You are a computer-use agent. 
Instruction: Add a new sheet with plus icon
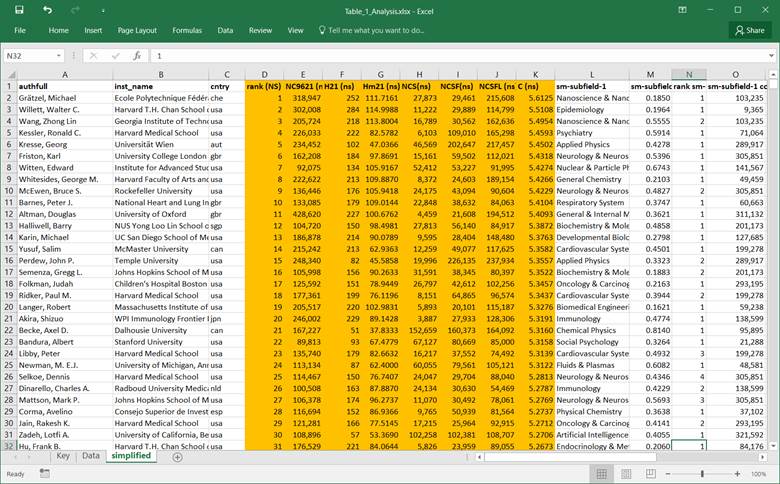tap(177, 457)
